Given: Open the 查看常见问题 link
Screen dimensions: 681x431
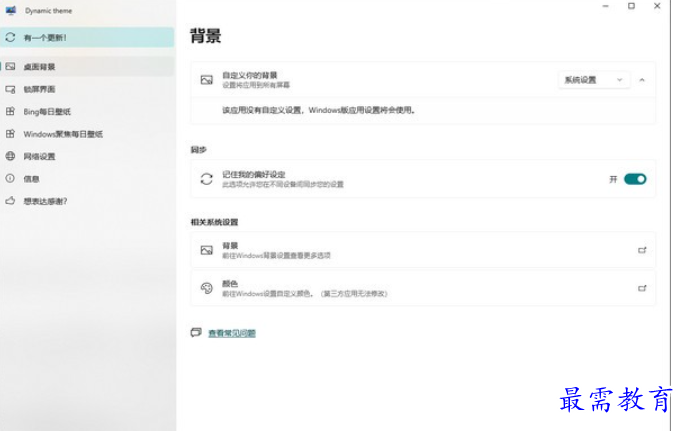Looking at the screenshot, I should point(232,333).
